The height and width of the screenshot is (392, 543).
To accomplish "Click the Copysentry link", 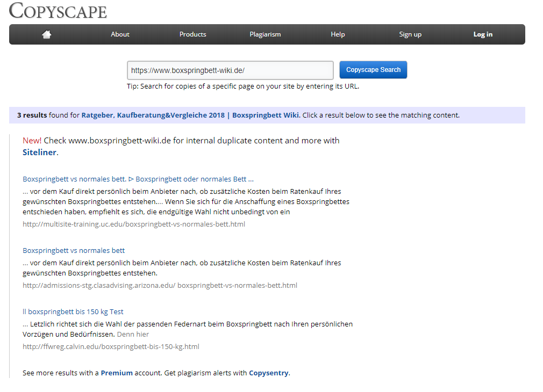I will pyautogui.click(x=268, y=373).
